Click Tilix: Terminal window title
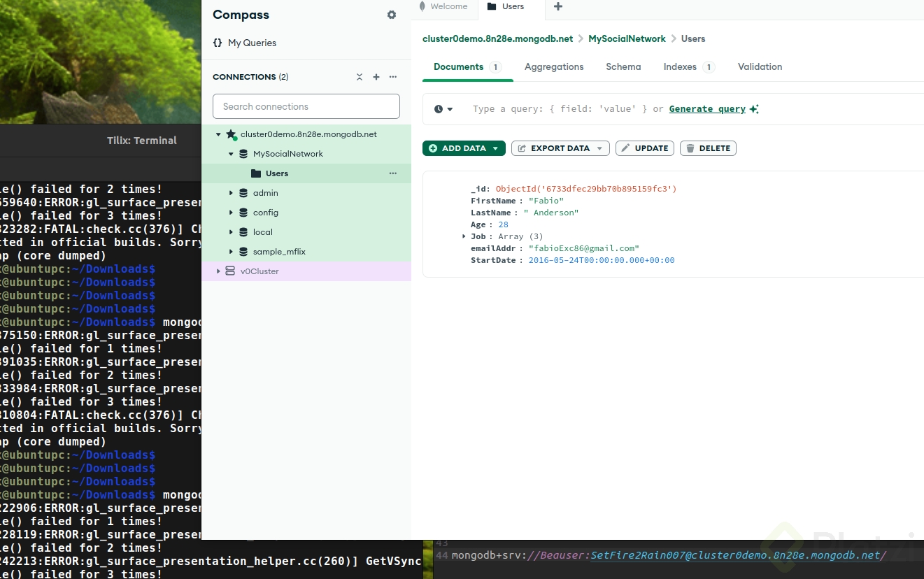Viewport: 924px width, 579px height. coord(142,141)
